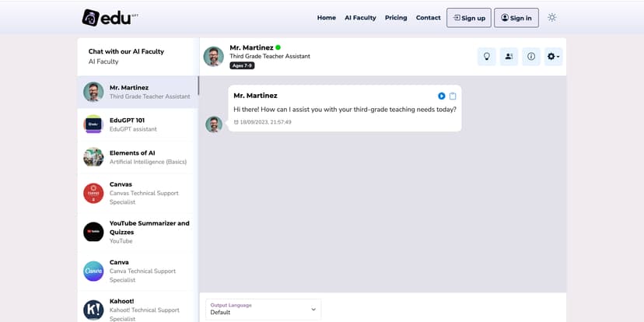Toggle the light/dark theme sun icon
644x322 pixels.
coord(552,18)
